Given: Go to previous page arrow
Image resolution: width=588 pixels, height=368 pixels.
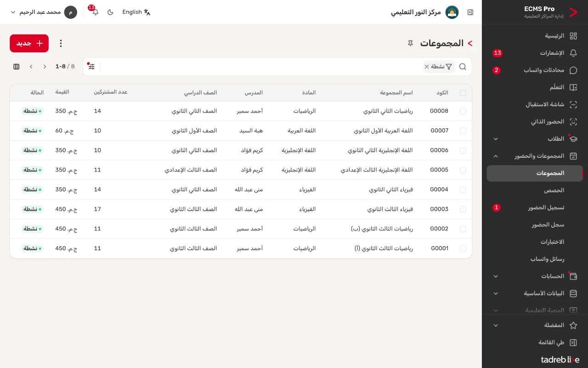Looking at the screenshot, I should tap(45, 67).
